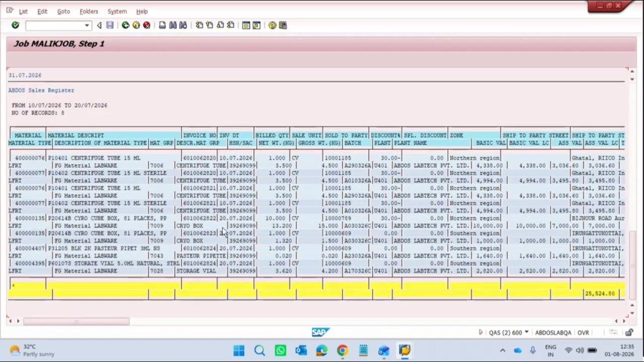The height and width of the screenshot is (362, 644).
Task: Open the Edit menu
Action: point(42,11)
